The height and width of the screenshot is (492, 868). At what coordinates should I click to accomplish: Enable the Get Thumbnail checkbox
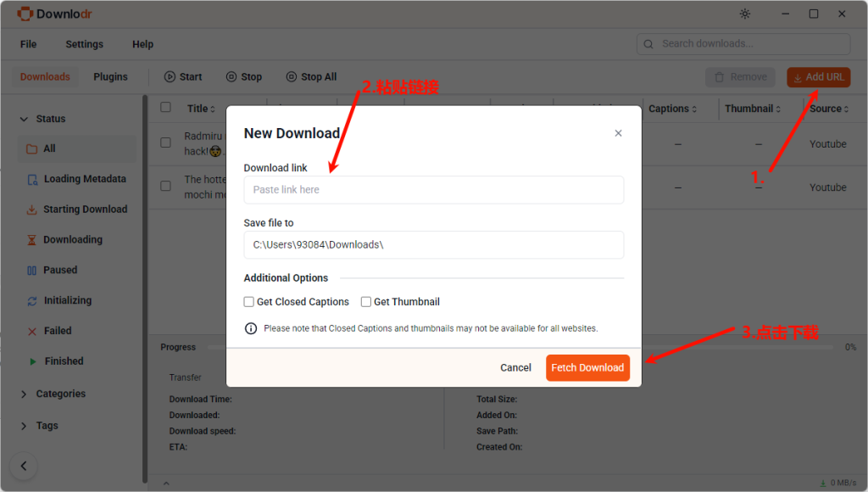click(366, 302)
